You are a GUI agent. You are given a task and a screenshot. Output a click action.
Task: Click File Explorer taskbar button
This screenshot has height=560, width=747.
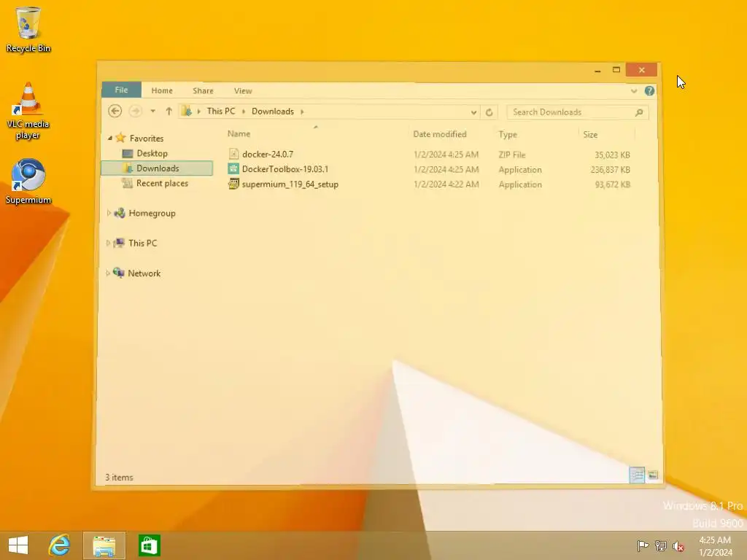pyautogui.click(x=104, y=545)
